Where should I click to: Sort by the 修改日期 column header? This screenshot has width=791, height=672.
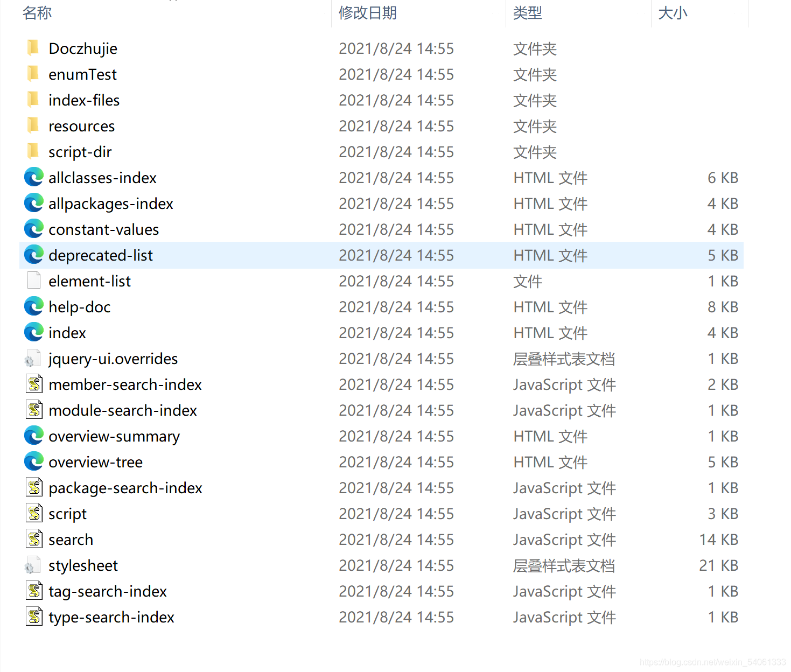(368, 13)
